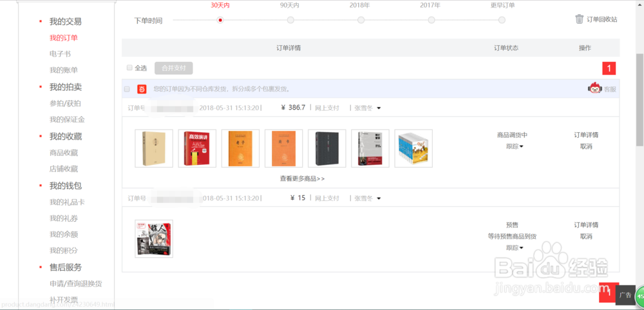Open 我的余额 in the sidebar
Viewport: 644px width, 310px height.
[64, 235]
